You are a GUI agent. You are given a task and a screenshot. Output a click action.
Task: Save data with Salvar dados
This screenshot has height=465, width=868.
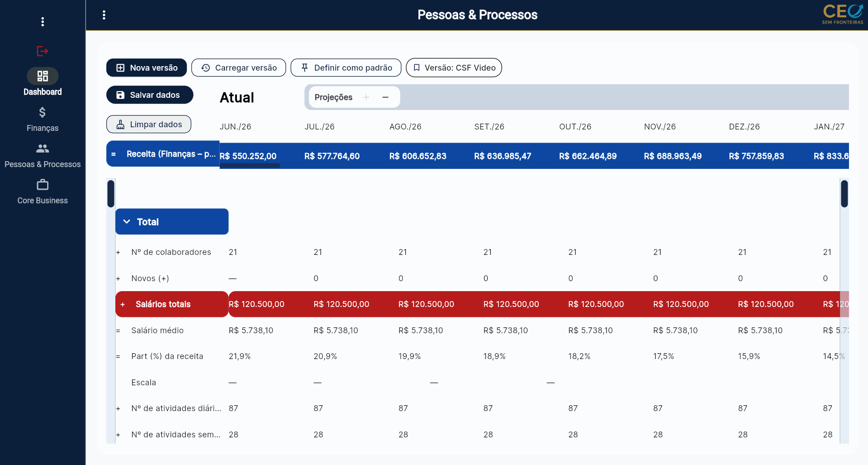point(150,95)
